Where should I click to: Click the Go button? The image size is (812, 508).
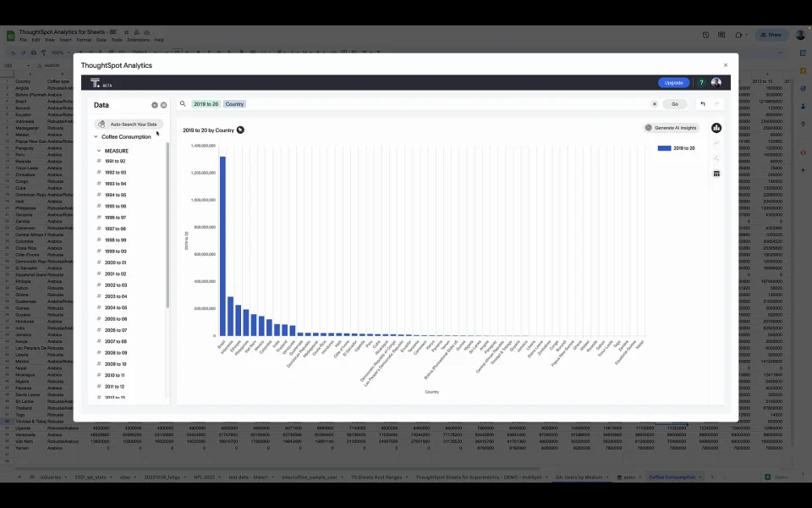[675, 104]
